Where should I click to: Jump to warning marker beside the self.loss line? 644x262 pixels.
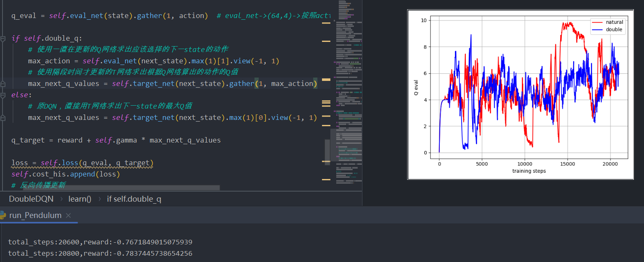click(326, 161)
